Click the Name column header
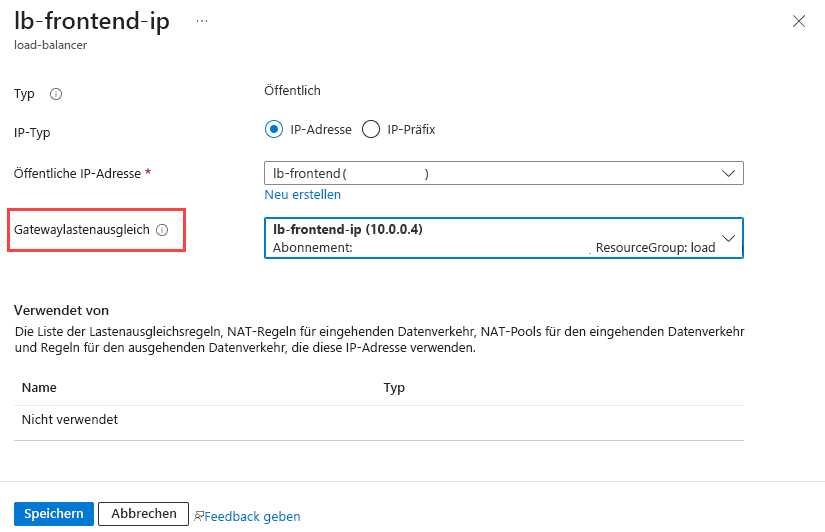The height and width of the screenshot is (532, 825). 39,388
